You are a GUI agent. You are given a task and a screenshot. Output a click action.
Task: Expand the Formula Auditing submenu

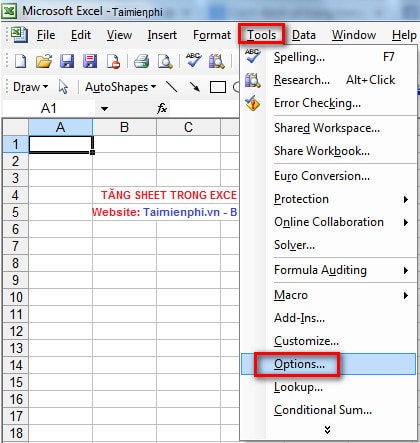[x=406, y=270]
